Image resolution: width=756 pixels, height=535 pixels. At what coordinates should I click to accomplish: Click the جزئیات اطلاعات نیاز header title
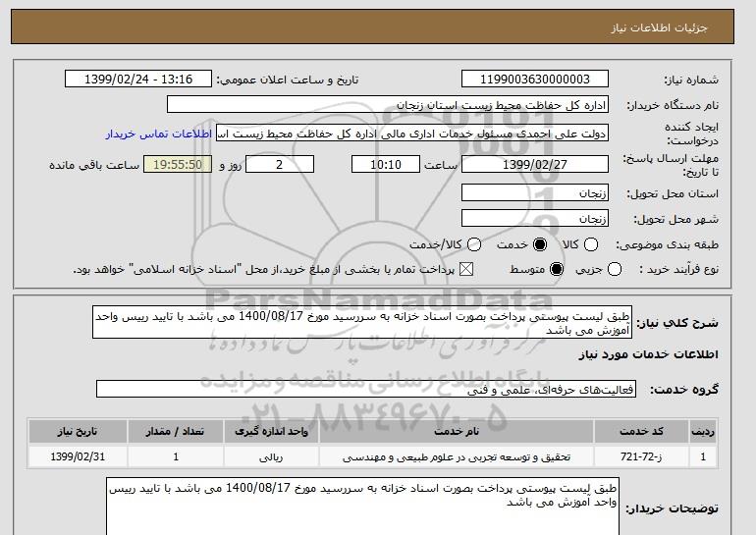pos(659,27)
